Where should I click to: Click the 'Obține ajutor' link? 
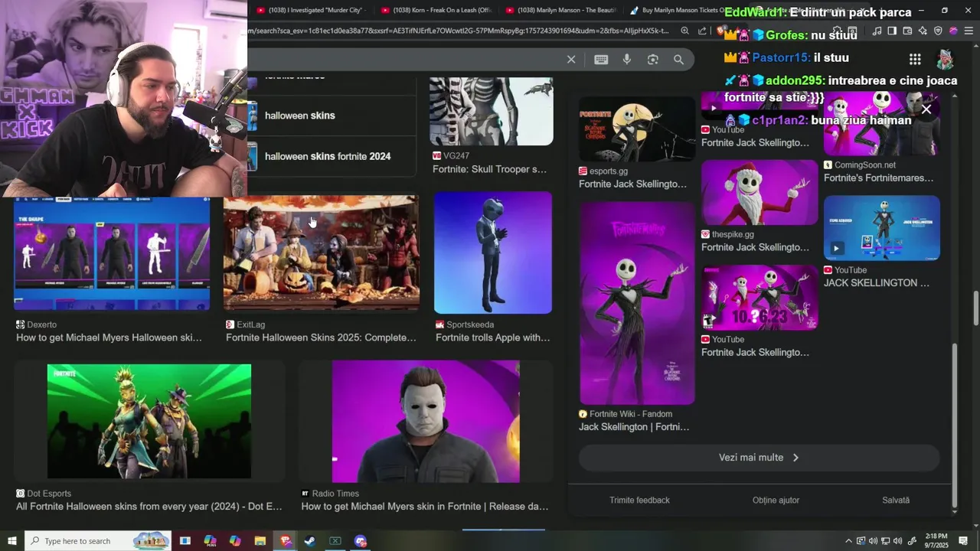[776, 500]
